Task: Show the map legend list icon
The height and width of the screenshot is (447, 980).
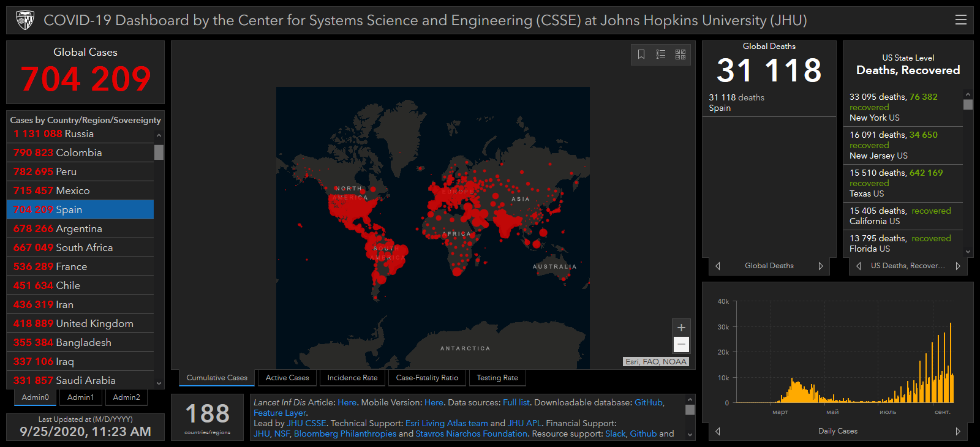Action: point(661,54)
